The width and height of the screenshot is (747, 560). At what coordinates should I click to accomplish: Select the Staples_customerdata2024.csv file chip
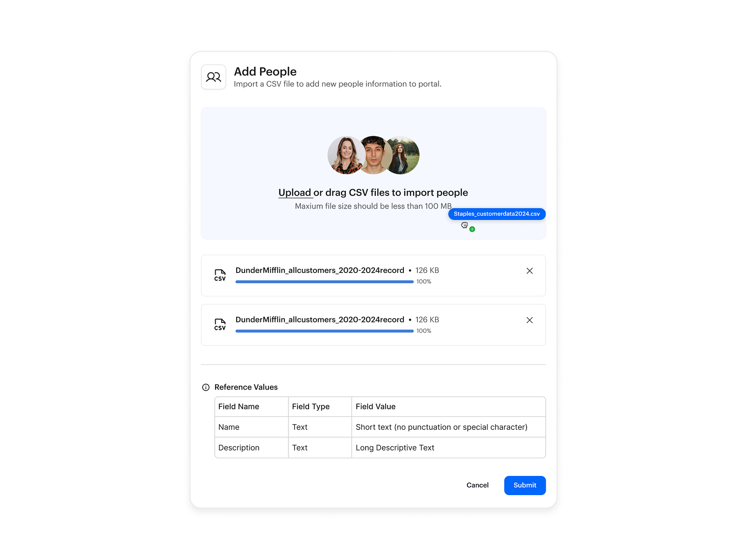click(496, 214)
